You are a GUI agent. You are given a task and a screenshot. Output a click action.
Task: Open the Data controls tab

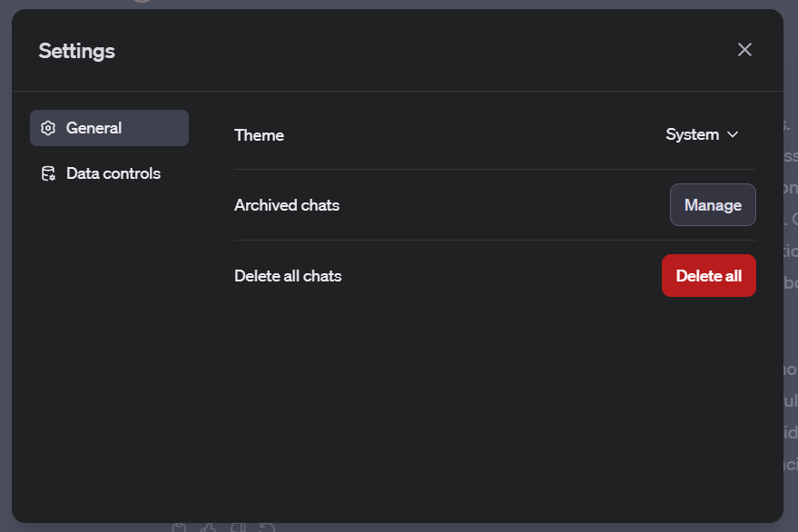pyautogui.click(x=110, y=173)
